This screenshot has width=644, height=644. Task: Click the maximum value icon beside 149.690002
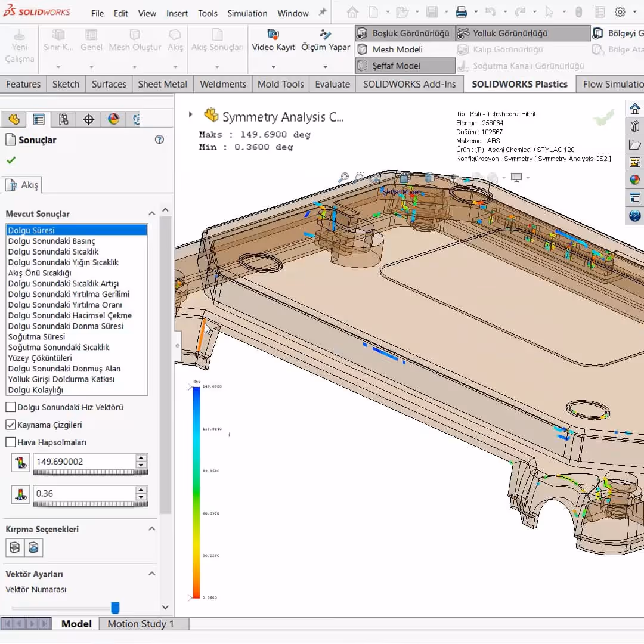coord(20,463)
